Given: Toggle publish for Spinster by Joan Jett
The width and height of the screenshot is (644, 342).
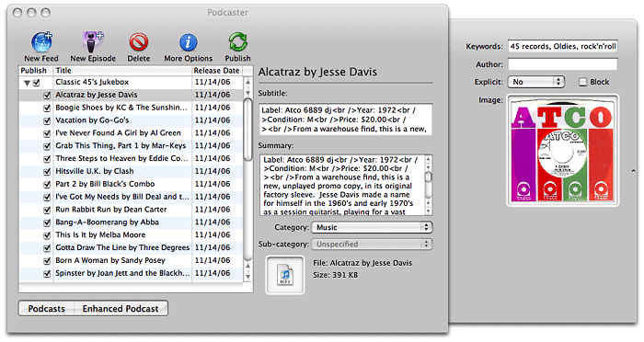Looking at the screenshot, I should 47,273.
